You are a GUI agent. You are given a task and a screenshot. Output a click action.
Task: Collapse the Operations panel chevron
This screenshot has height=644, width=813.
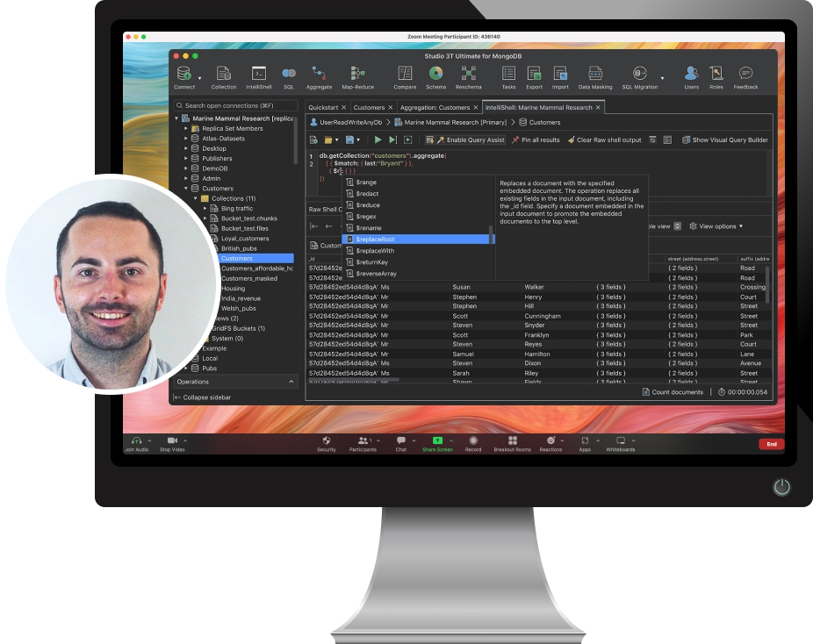[291, 382]
